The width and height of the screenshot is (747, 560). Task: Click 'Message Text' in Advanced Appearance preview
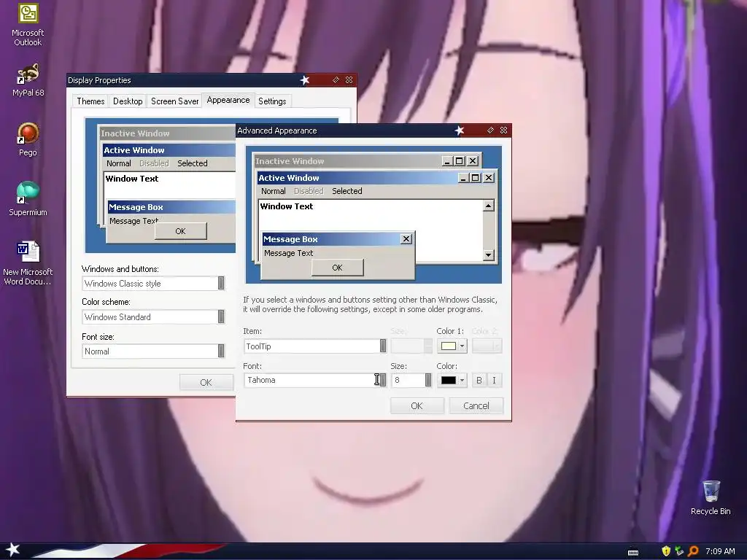(x=289, y=253)
